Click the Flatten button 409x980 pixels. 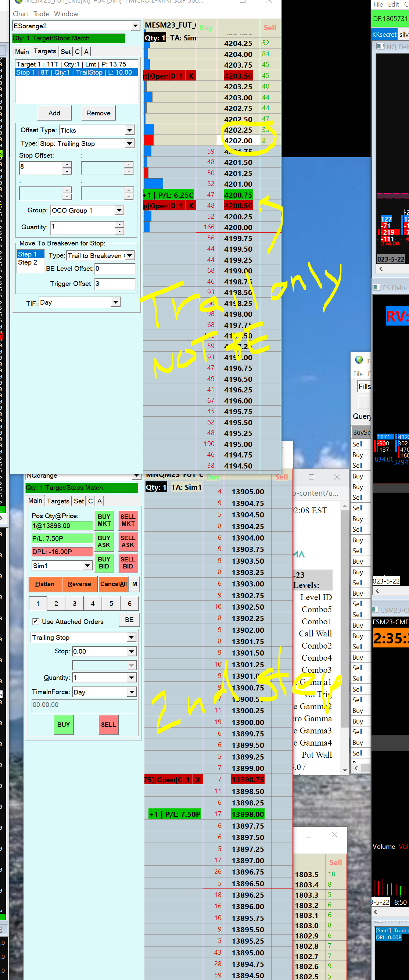[45, 584]
